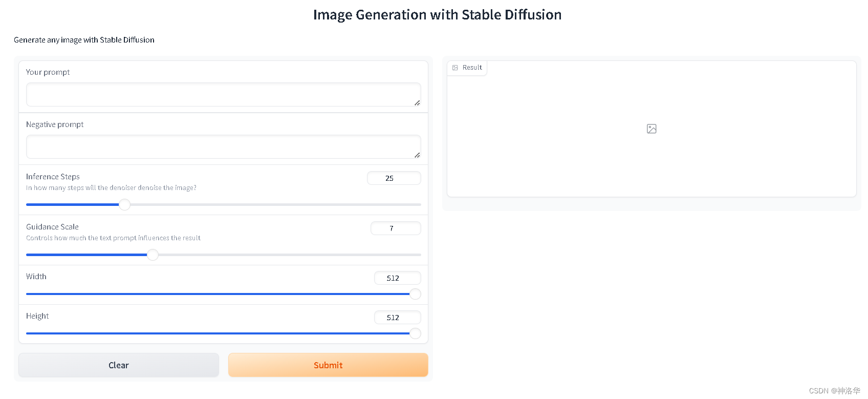Image resolution: width=868 pixels, height=399 pixels.
Task: Click the Width slider handle
Action: click(x=415, y=294)
